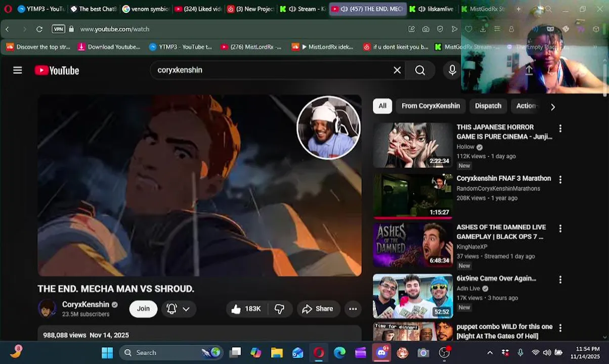Viewport: 609px width, 364px height.
Task: Open (276) MistLordRx bookmark
Action: pyautogui.click(x=251, y=47)
